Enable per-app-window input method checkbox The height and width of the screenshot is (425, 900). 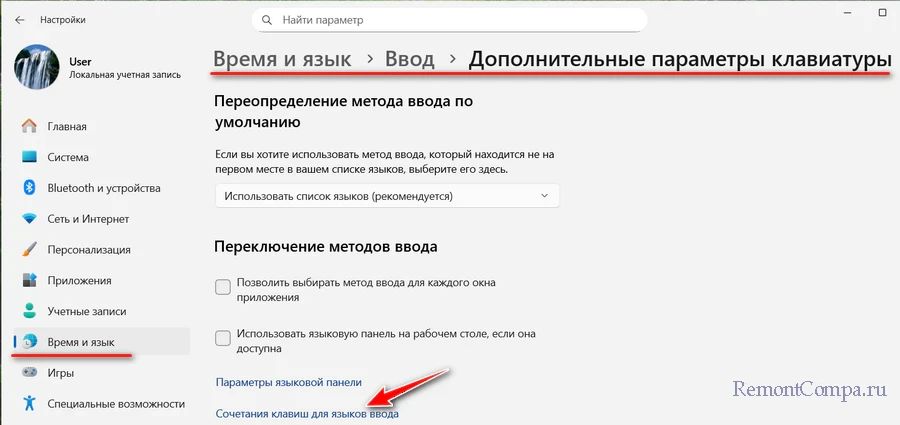(x=223, y=289)
